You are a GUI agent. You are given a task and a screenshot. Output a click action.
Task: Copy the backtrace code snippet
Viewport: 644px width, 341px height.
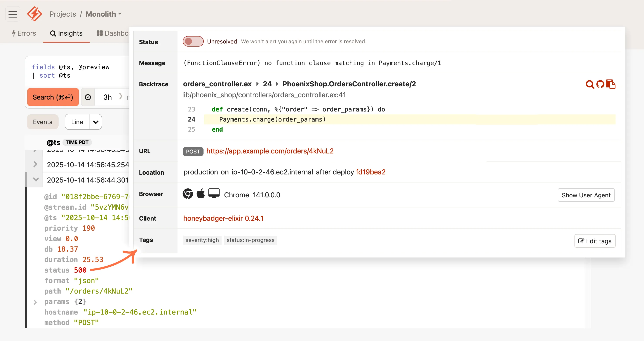pyautogui.click(x=611, y=84)
